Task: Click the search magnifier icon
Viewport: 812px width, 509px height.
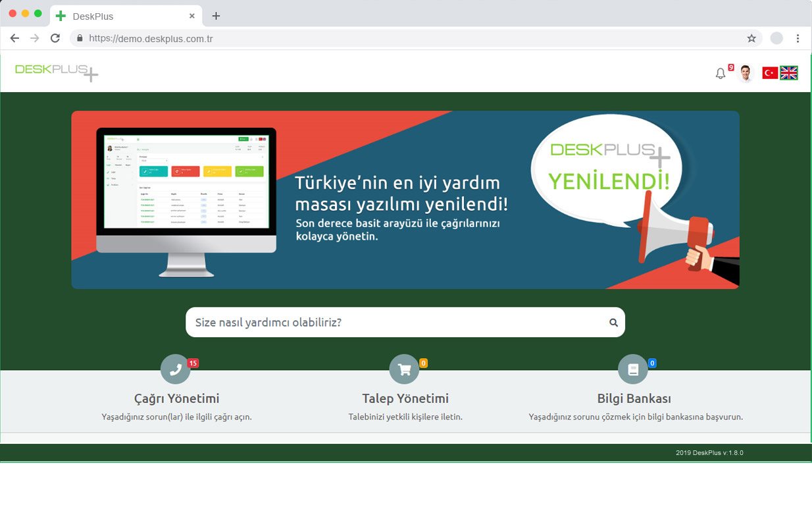Action: tap(613, 322)
